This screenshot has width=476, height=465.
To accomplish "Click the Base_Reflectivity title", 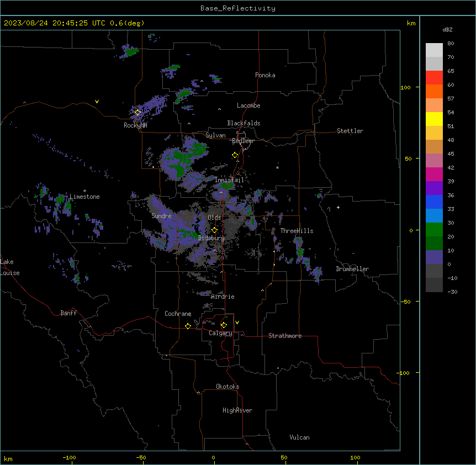I will pyautogui.click(x=238, y=8).
